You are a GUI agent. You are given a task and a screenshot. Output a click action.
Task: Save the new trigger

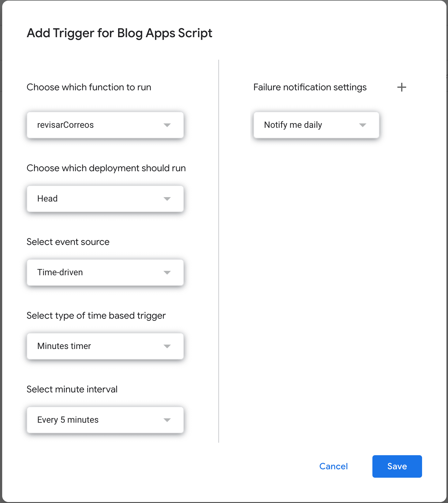pos(397,466)
